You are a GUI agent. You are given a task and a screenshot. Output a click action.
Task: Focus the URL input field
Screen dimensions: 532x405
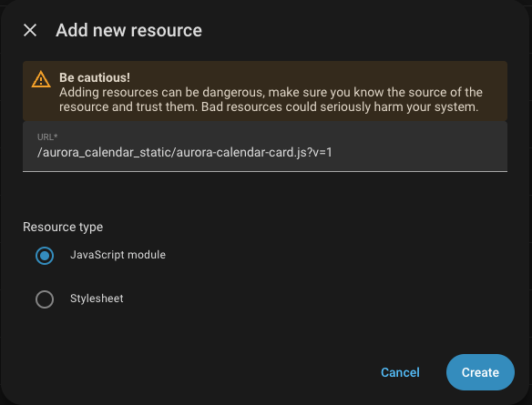pos(265,147)
